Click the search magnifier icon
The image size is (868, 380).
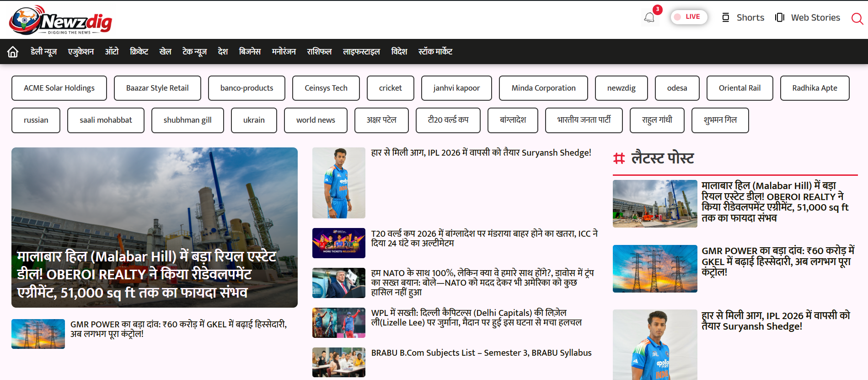(x=857, y=18)
